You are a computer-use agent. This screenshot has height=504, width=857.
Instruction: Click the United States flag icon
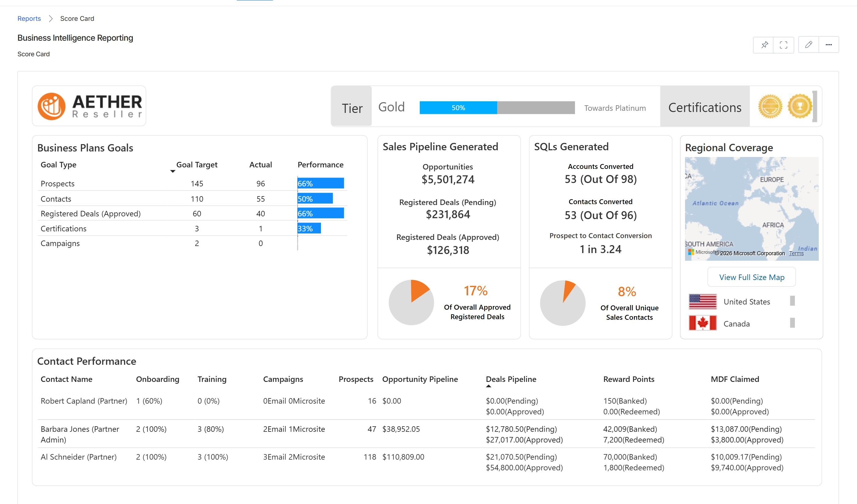pos(702,302)
